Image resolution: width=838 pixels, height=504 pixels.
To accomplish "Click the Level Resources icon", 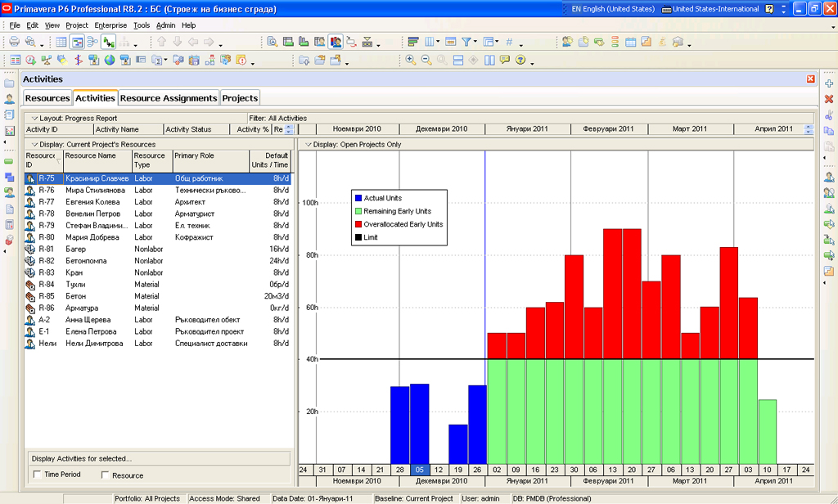I will pos(47,60).
